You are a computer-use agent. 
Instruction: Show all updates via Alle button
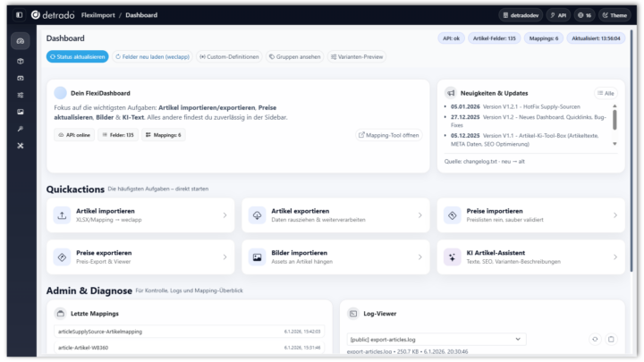606,93
